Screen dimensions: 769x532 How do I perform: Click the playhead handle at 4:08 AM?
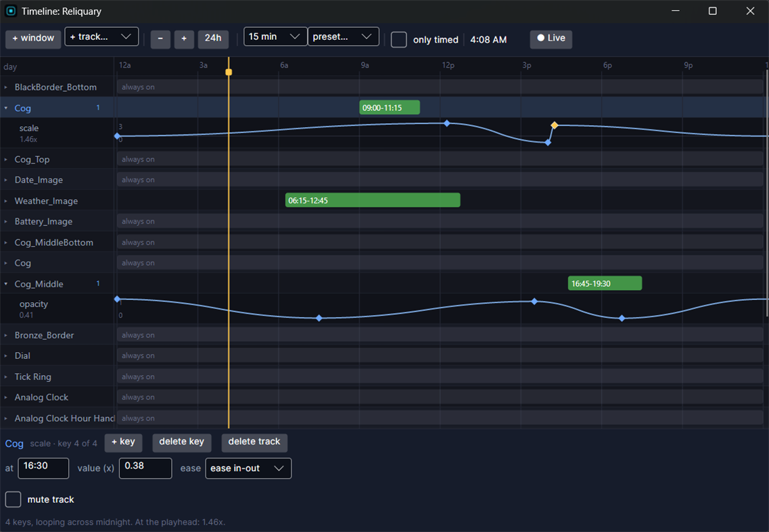click(x=229, y=72)
